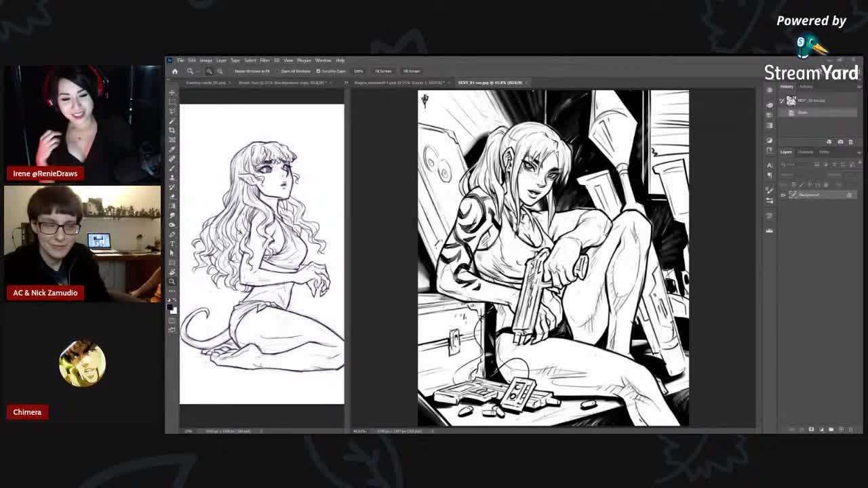Click the Home icon in the options bar

pyautogui.click(x=175, y=71)
